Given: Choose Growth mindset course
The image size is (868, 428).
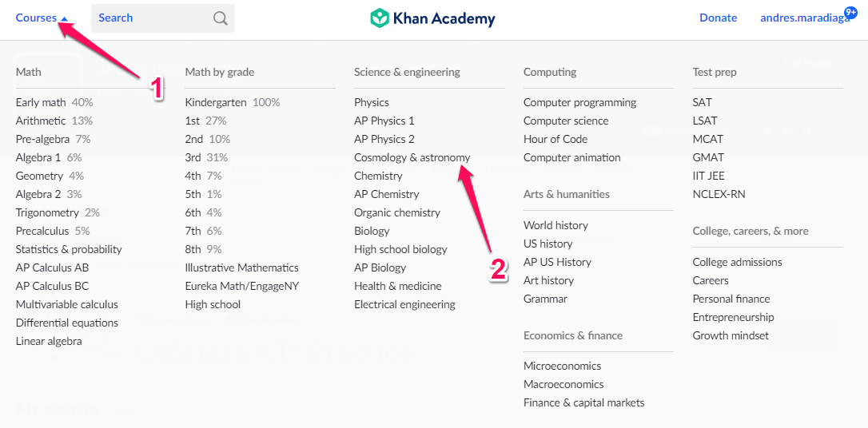Looking at the screenshot, I should (731, 335).
